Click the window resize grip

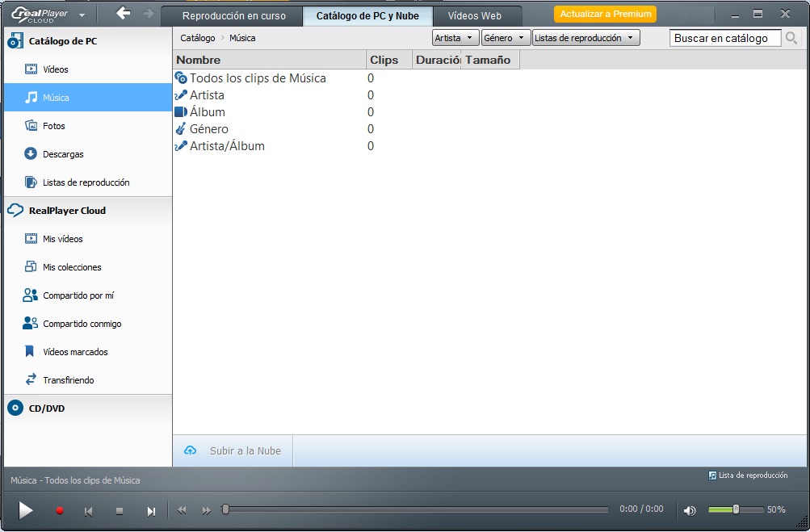pyautogui.click(x=801, y=524)
